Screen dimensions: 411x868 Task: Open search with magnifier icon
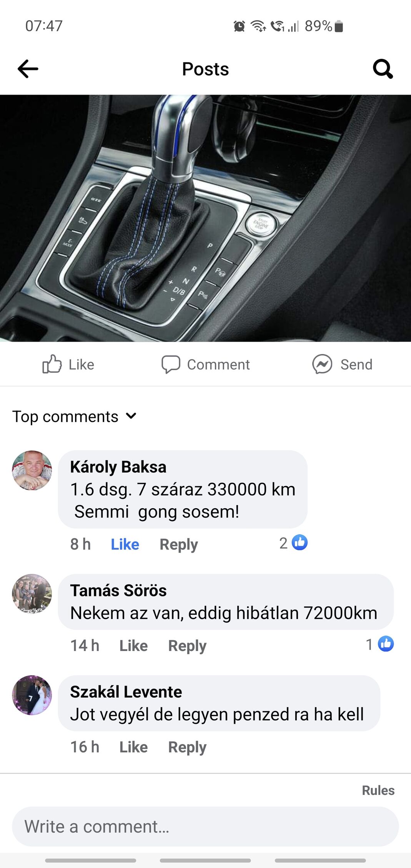click(383, 69)
